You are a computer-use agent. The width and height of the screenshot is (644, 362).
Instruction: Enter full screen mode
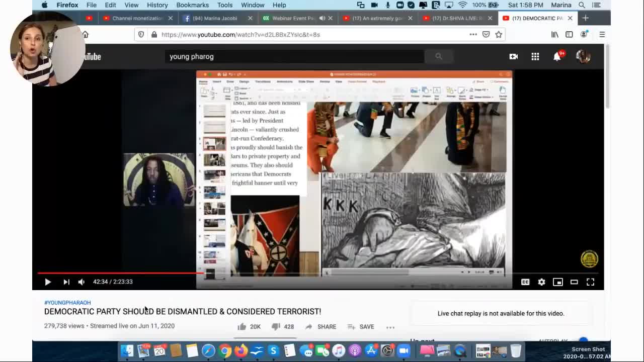[x=590, y=282]
